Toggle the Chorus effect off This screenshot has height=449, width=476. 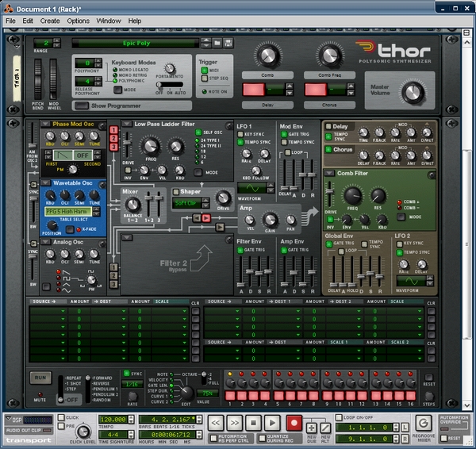328,149
